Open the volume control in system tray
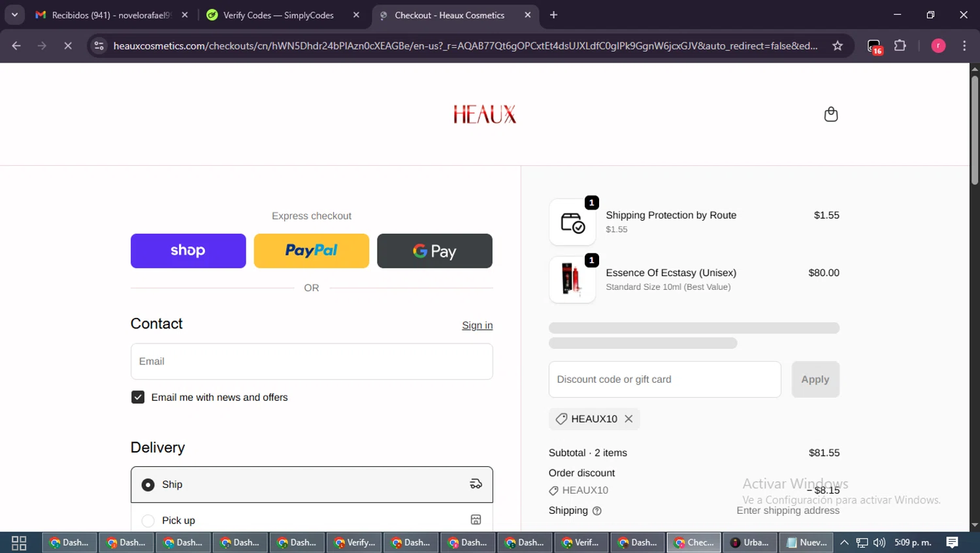This screenshot has width=980, height=553. click(x=879, y=543)
